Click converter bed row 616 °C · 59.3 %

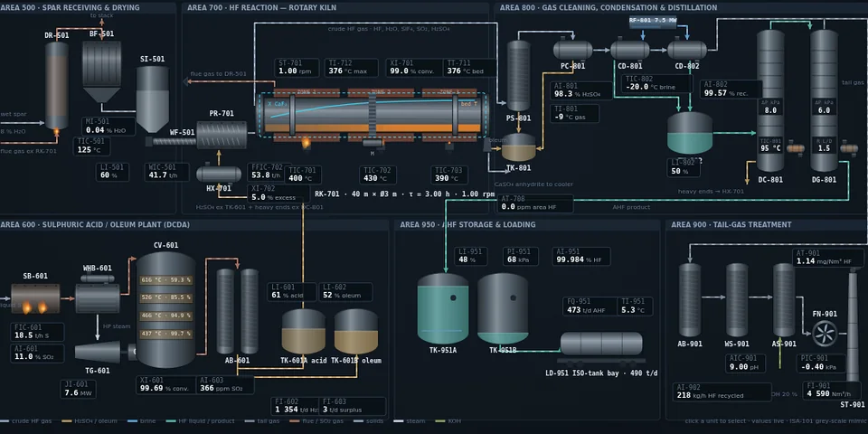[165, 280]
